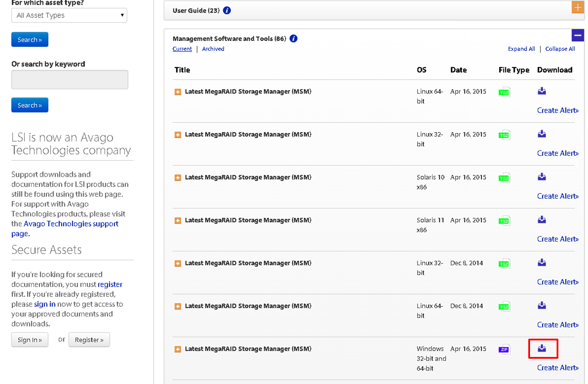Click the Sign In button
588x384 pixels.
pyautogui.click(x=30, y=340)
